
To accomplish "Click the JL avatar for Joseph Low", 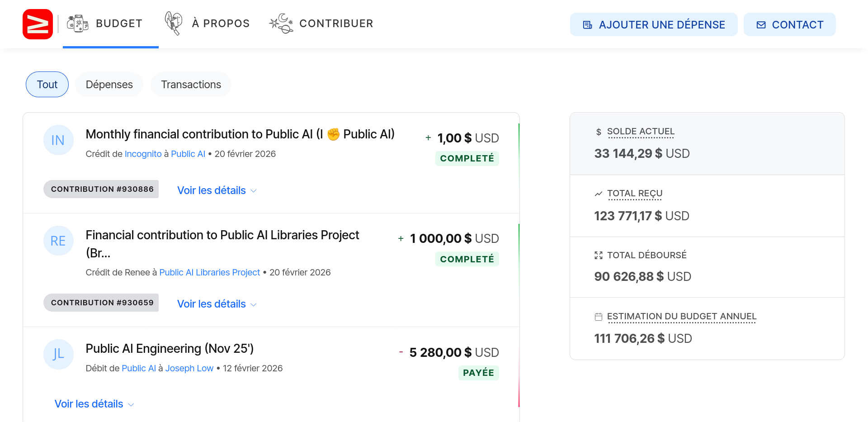I will (58, 354).
